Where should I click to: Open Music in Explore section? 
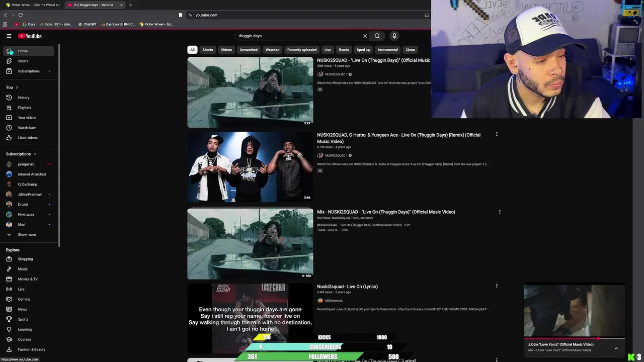tap(29, 269)
